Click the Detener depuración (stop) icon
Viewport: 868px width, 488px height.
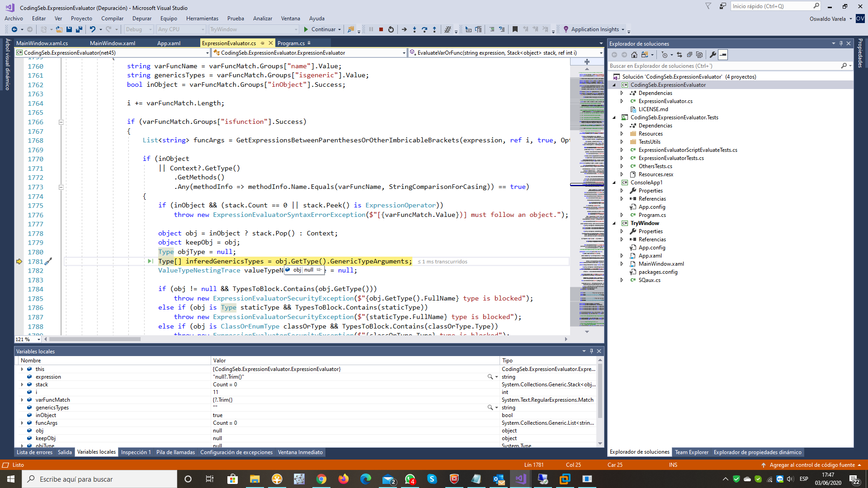click(381, 29)
